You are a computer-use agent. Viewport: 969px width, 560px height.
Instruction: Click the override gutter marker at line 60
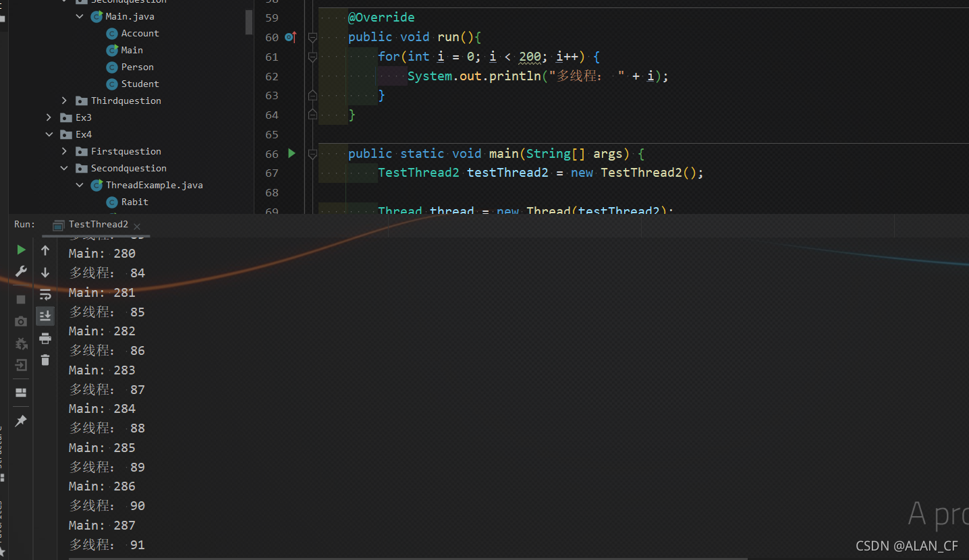[x=291, y=37]
